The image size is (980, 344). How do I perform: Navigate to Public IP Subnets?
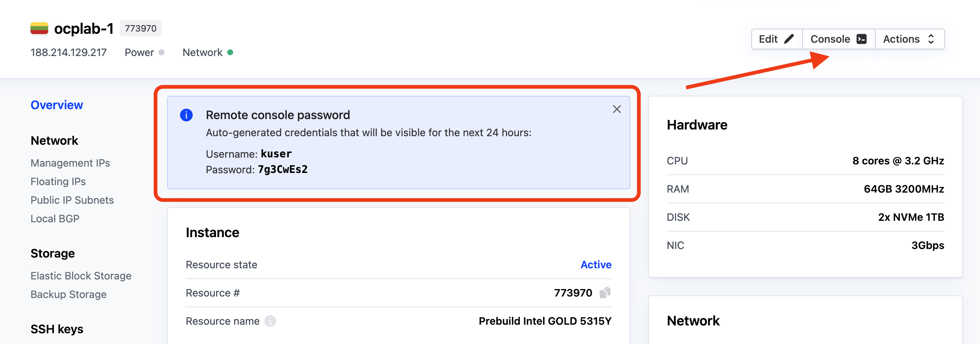click(72, 200)
